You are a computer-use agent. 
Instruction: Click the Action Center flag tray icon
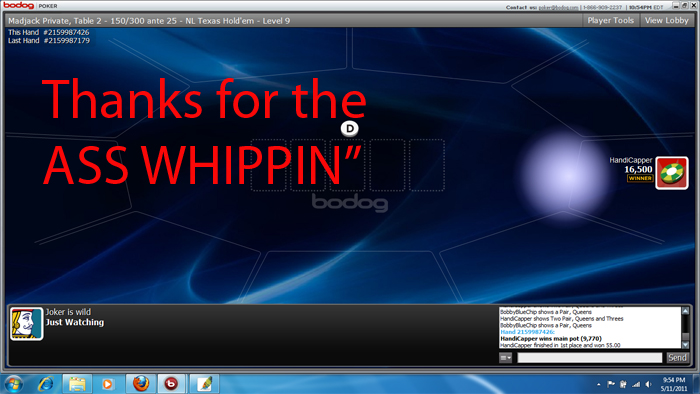pyautogui.click(x=611, y=384)
